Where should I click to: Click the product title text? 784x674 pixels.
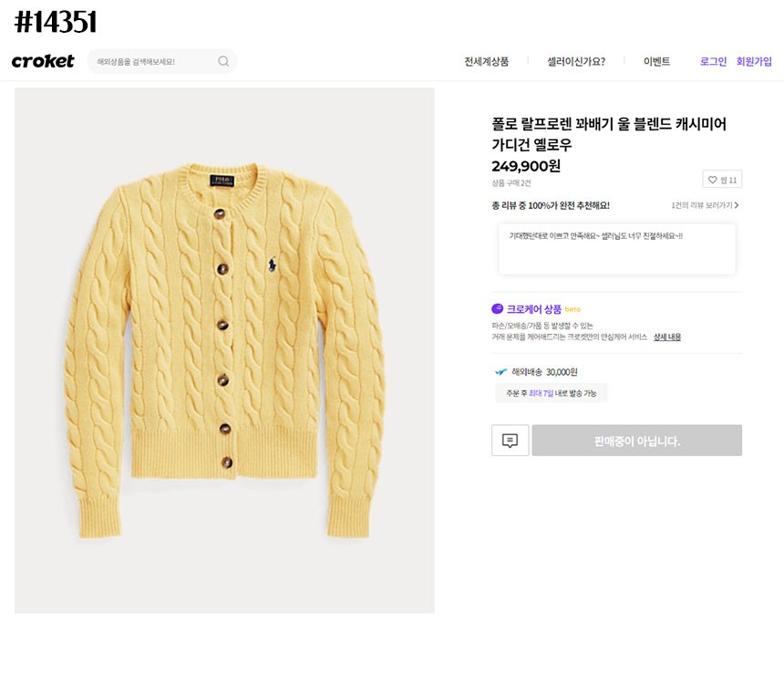coord(608,134)
